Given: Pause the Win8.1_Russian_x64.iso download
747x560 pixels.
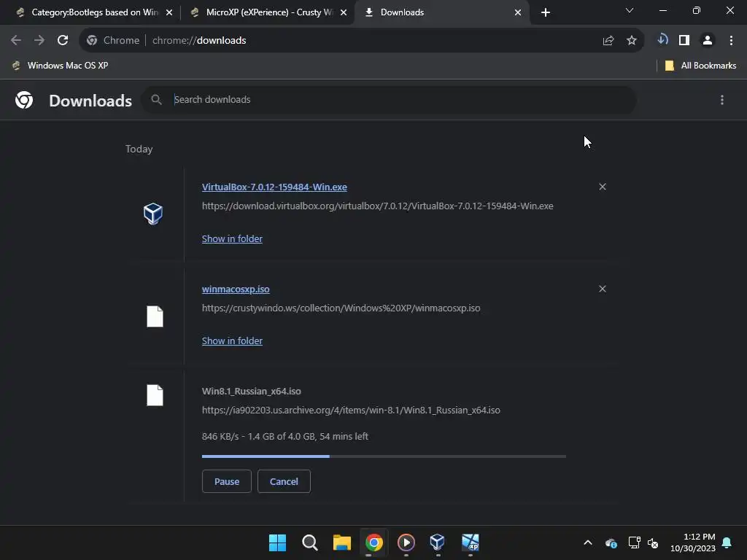Looking at the screenshot, I should click(227, 481).
